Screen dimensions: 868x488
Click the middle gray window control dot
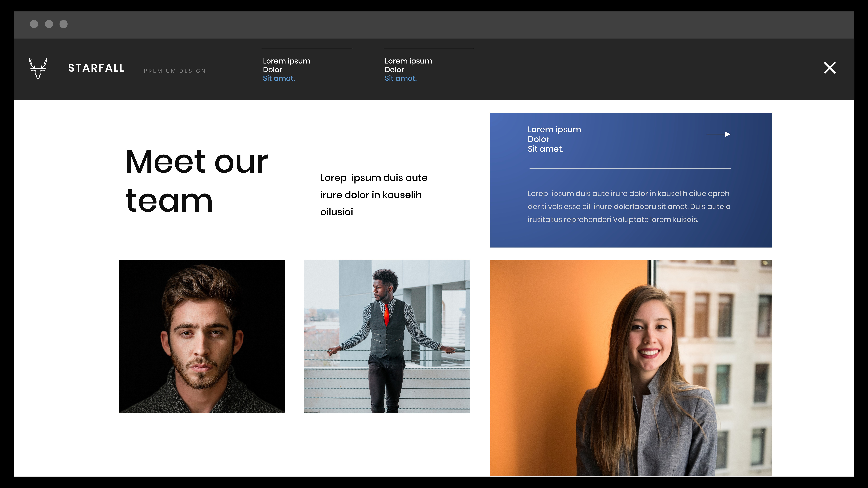[x=49, y=24]
